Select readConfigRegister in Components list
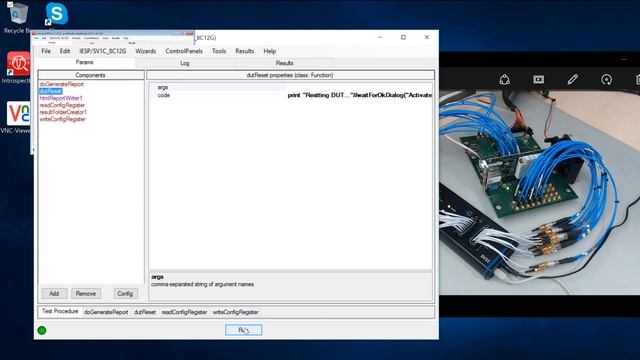The image size is (640, 360). pos(62,105)
